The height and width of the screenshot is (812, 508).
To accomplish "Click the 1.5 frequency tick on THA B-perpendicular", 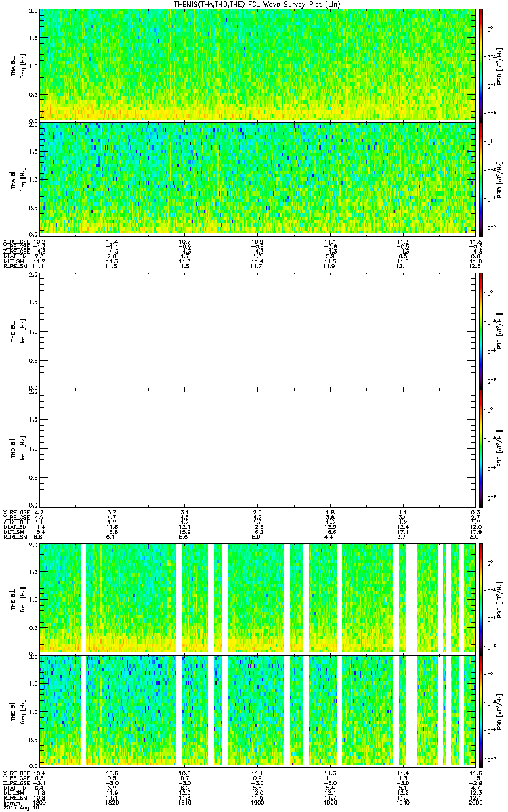I will pos(32,38).
